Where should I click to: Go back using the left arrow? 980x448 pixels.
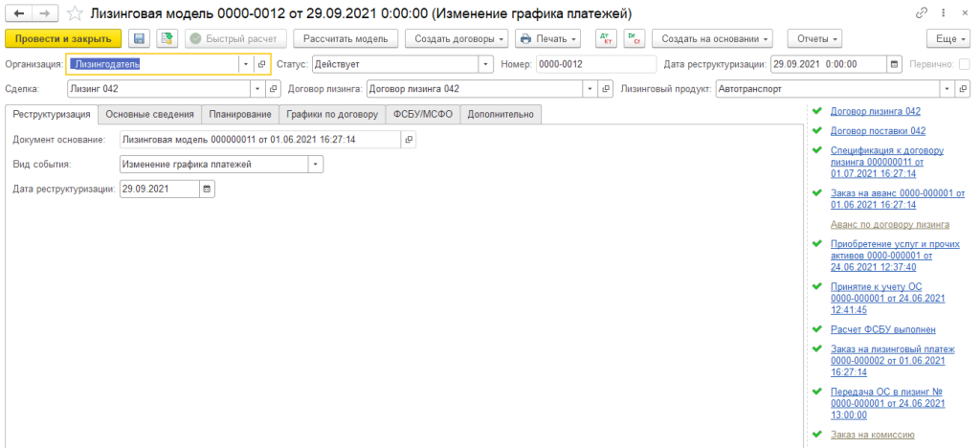(19, 13)
